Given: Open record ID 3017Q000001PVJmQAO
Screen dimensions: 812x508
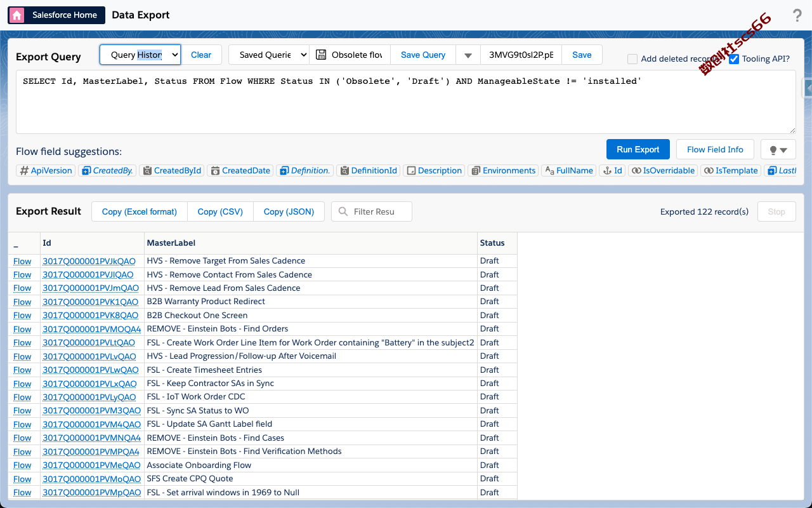Looking at the screenshot, I should (90, 288).
